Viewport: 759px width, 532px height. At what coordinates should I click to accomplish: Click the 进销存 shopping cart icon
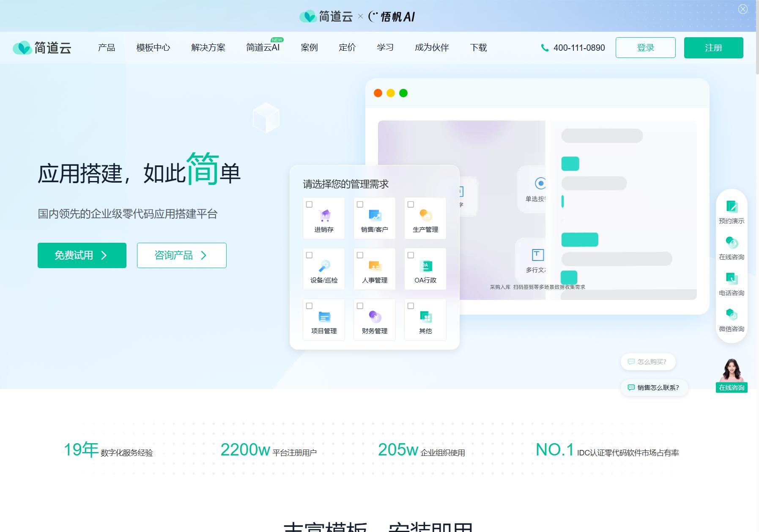[x=324, y=215]
